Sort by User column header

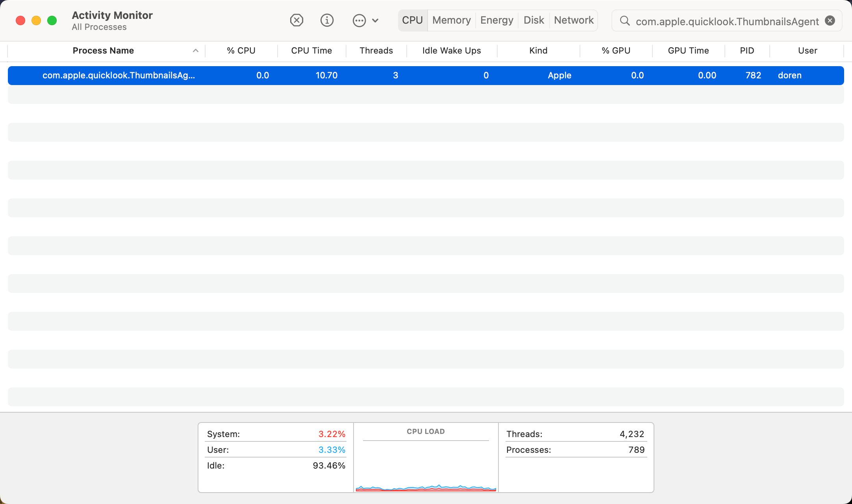808,50
